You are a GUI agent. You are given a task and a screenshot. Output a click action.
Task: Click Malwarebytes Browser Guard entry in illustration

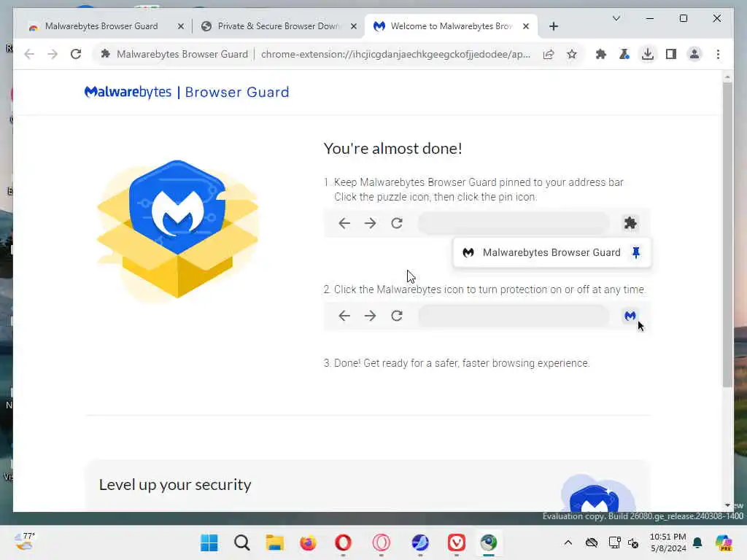tap(551, 252)
